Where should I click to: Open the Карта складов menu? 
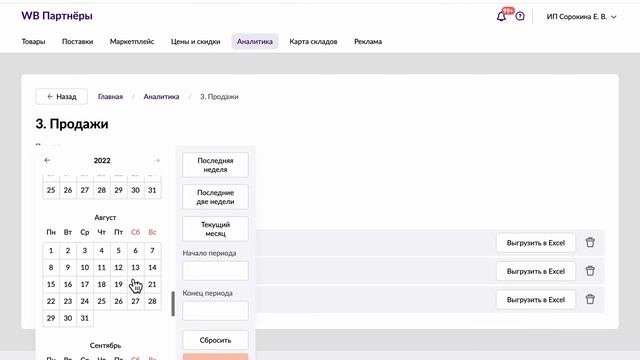point(313,42)
